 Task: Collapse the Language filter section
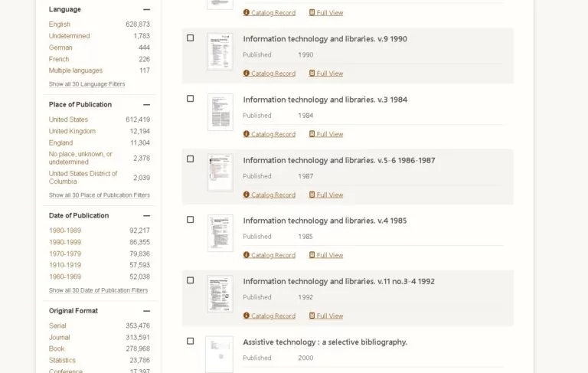[x=146, y=9]
